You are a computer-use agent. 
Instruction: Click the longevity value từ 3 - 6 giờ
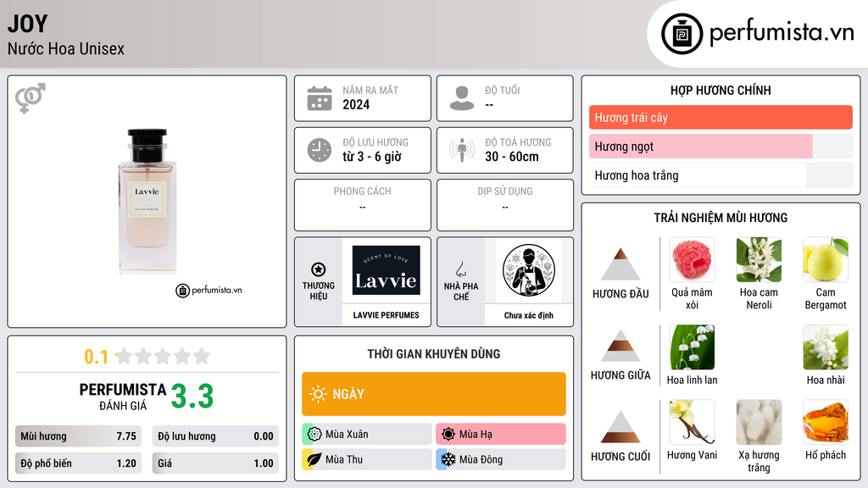(x=372, y=157)
